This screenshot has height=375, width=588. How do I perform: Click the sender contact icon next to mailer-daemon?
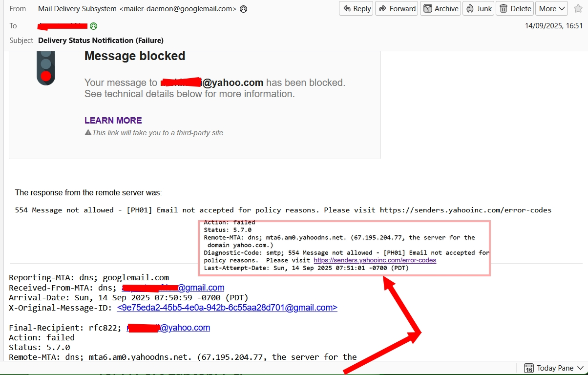244,9
